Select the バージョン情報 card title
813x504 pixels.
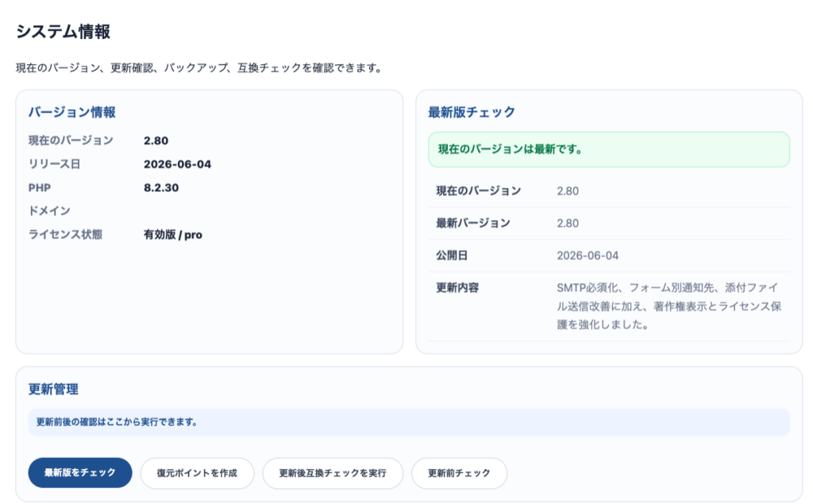tap(71, 112)
